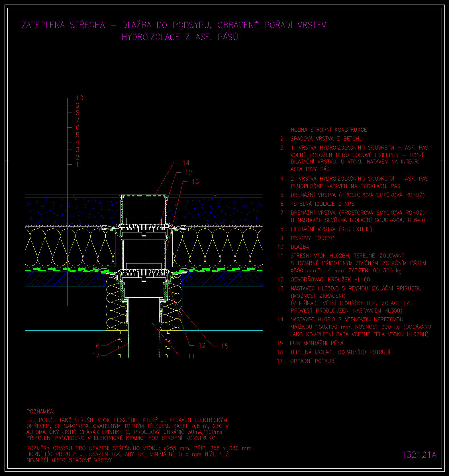This screenshot has height=476, width=449.
Task: Select leader label "13" beside the drain section
Action: [x=195, y=182]
